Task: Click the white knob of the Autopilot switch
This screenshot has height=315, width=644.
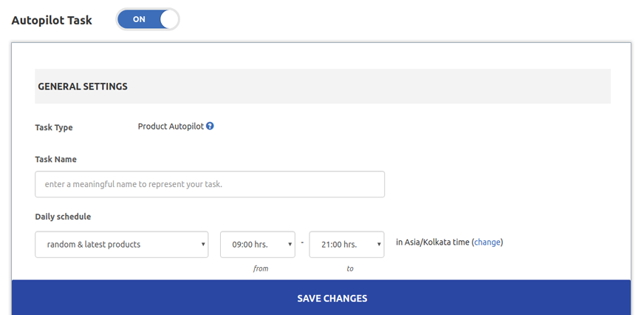Action: [x=169, y=19]
